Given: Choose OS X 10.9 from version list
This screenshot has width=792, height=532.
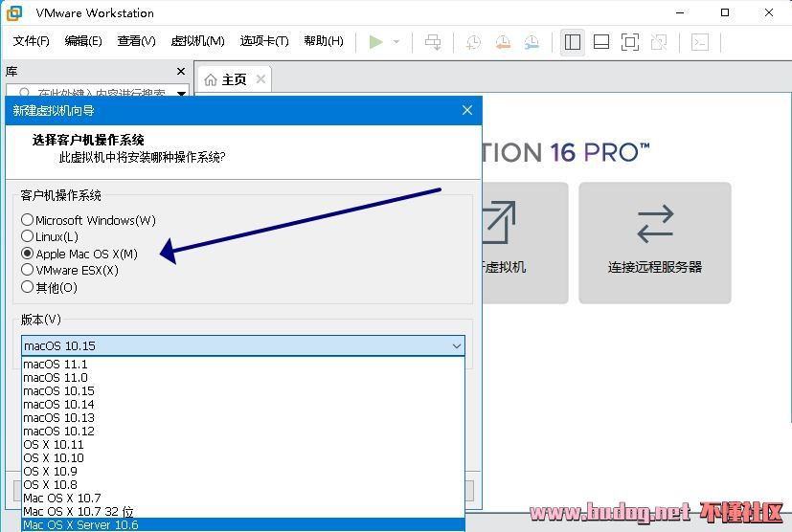Looking at the screenshot, I should point(243,471).
